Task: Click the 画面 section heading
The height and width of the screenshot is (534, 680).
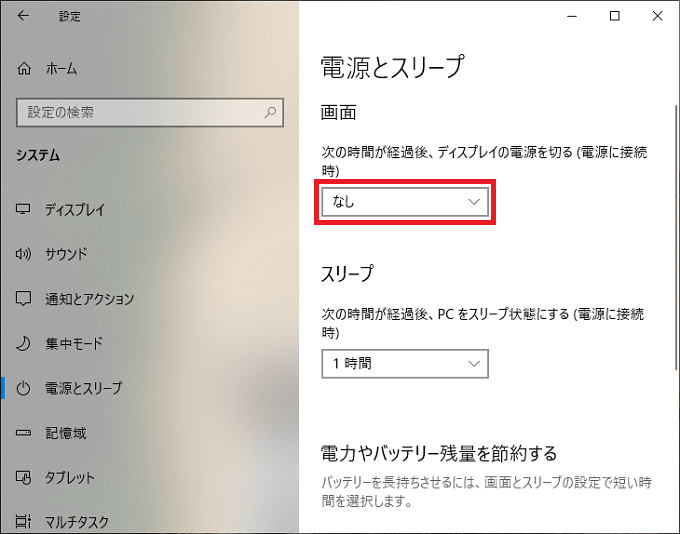Action: coord(339,112)
